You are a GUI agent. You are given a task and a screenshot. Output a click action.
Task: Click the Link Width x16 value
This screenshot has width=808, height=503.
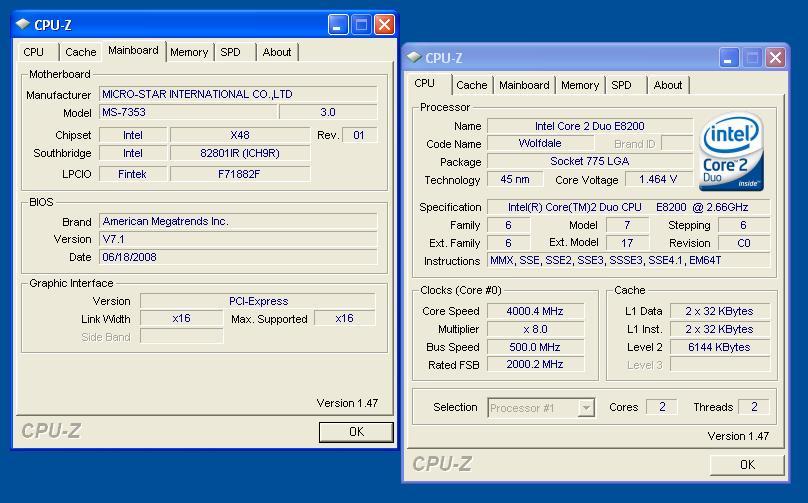coord(181,318)
